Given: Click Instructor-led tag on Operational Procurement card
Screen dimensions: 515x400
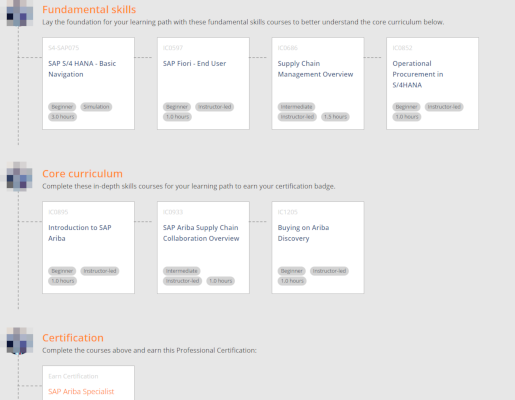Looking at the screenshot, I should pos(444,107).
